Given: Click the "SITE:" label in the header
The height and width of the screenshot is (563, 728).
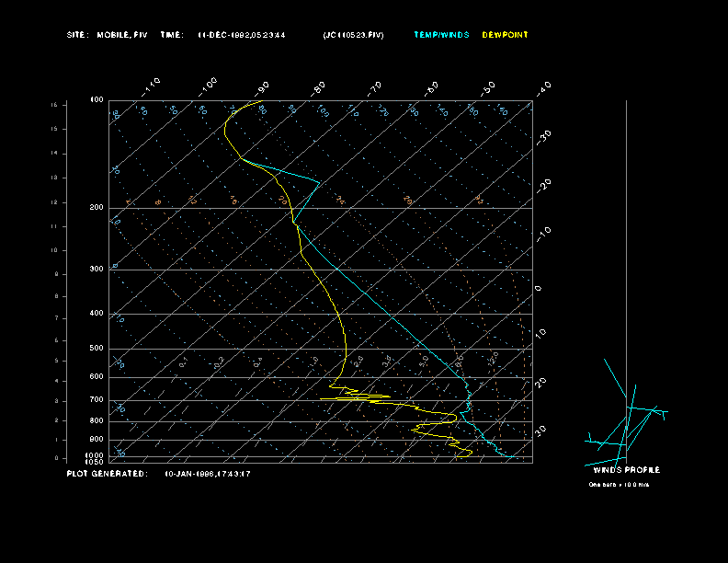Looking at the screenshot, I should [77, 35].
